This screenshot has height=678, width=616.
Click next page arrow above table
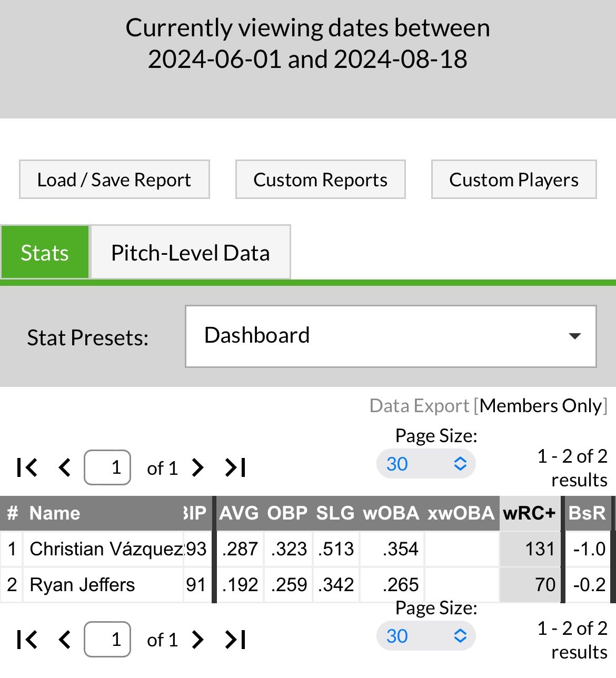(x=197, y=467)
